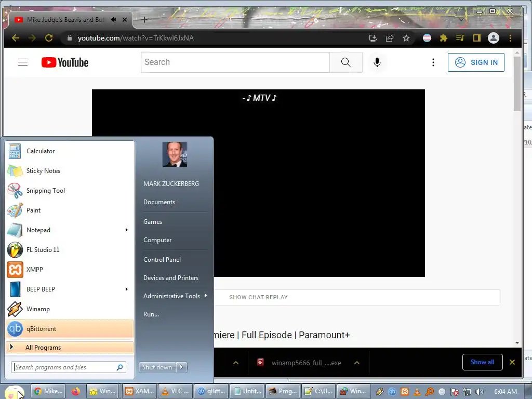Switch to XAMPP taskbar button
Image resolution: width=532 pixels, height=399 pixels.
coord(140,391)
